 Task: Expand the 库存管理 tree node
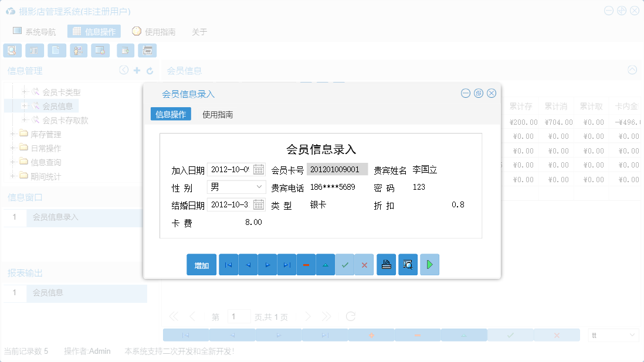click(x=13, y=134)
